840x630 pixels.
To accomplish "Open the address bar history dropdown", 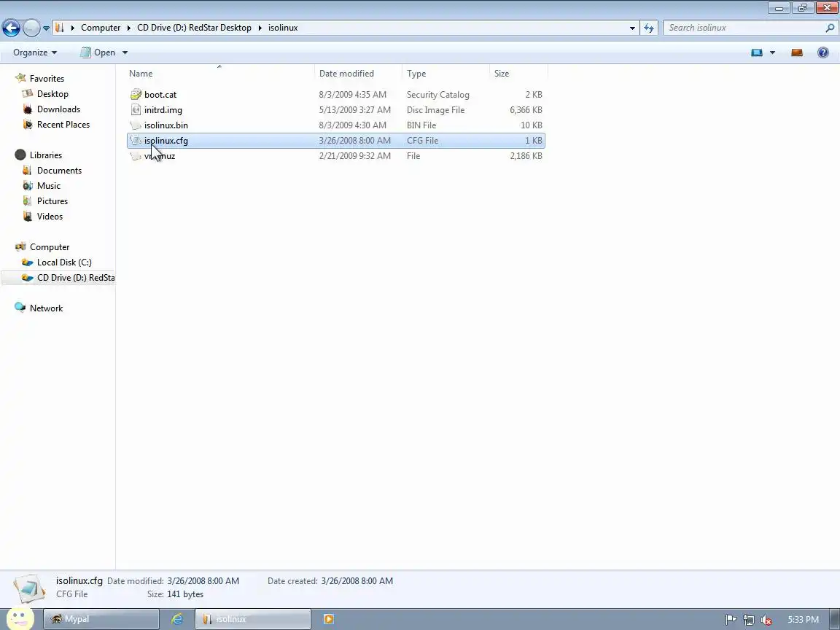I will [632, 28].
